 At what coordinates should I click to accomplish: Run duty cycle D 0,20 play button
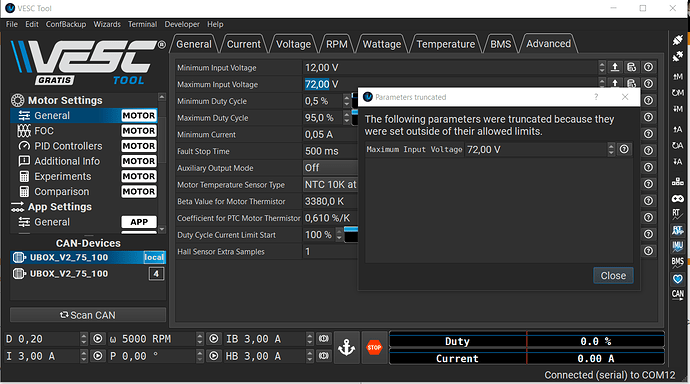coord(97,339)
